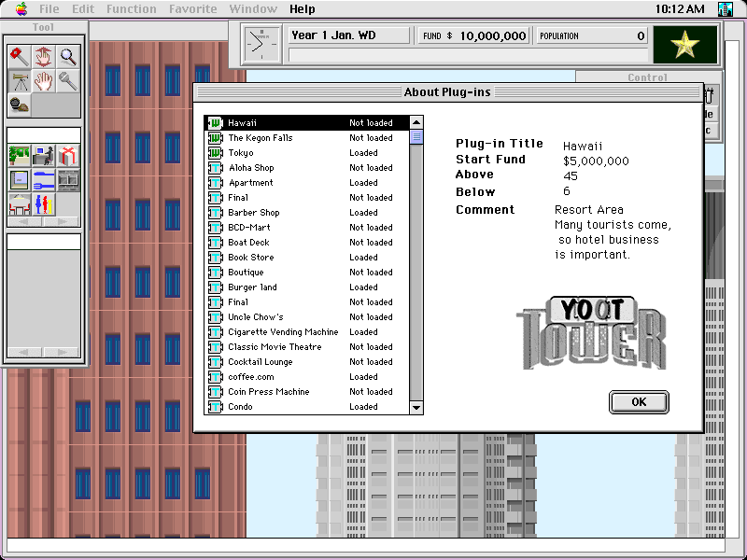The height and width of the screenshot is (560, 747).
Task: Pick the gift box shop category icon
Action: pos(67,155)
